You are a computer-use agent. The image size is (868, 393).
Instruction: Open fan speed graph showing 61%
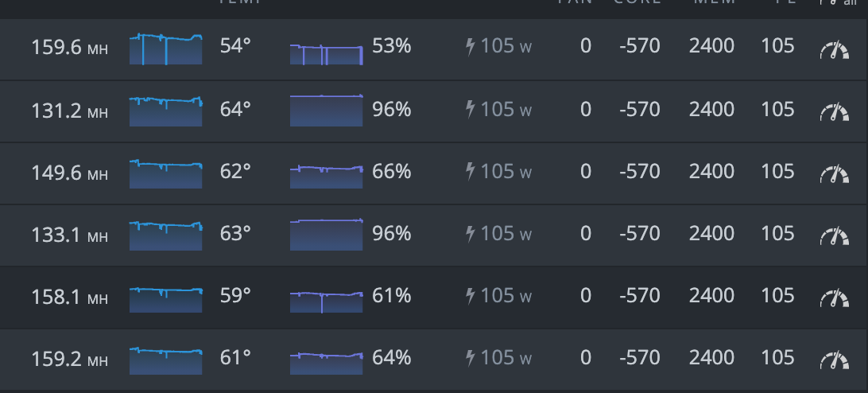[326, 302]
